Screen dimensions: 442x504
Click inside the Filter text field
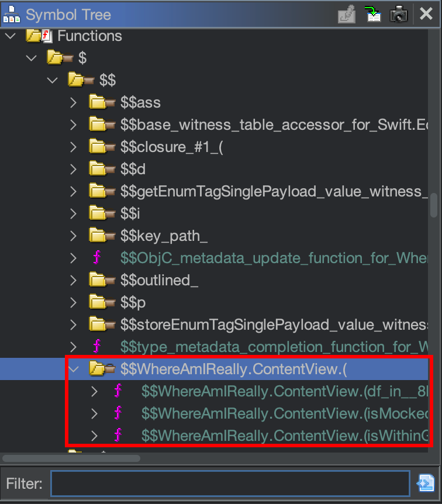230,484
